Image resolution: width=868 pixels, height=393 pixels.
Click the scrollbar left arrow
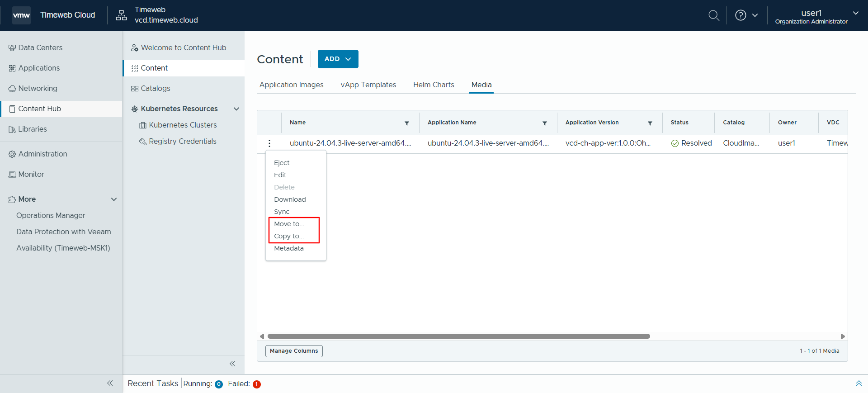coord(262,336)
